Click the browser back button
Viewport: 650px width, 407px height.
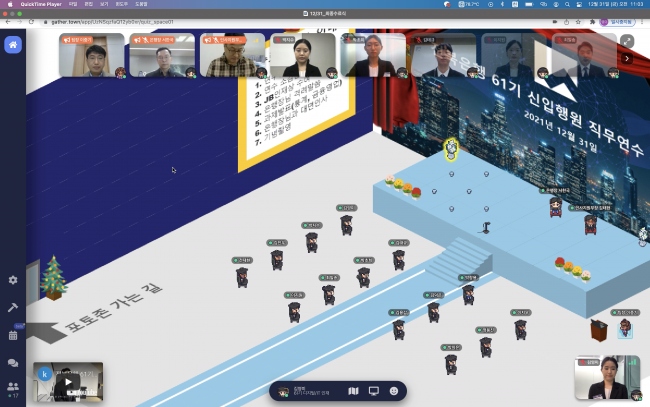pos(8,21)
